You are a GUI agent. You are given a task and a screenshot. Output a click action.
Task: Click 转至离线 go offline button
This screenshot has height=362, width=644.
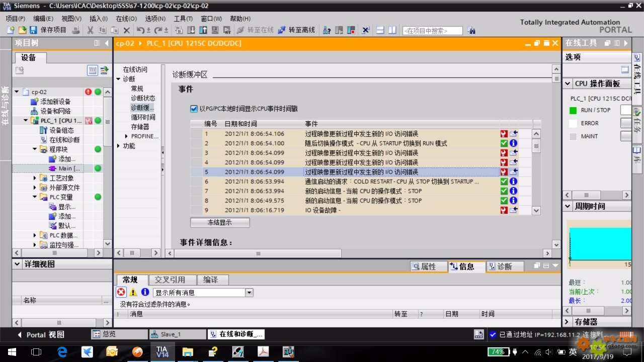[x=296, y=30]
